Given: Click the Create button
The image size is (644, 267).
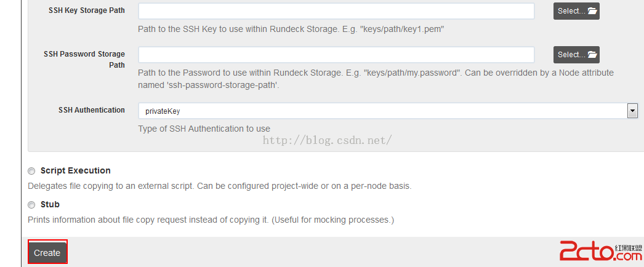Looking at the screenshot, I should [47, 252].
